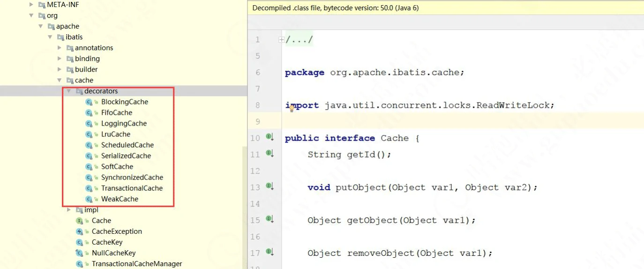The height and width of the screenshot is (269, 644).
Task: Click the Cache interface icon in tree
Action: coord(79,221)
